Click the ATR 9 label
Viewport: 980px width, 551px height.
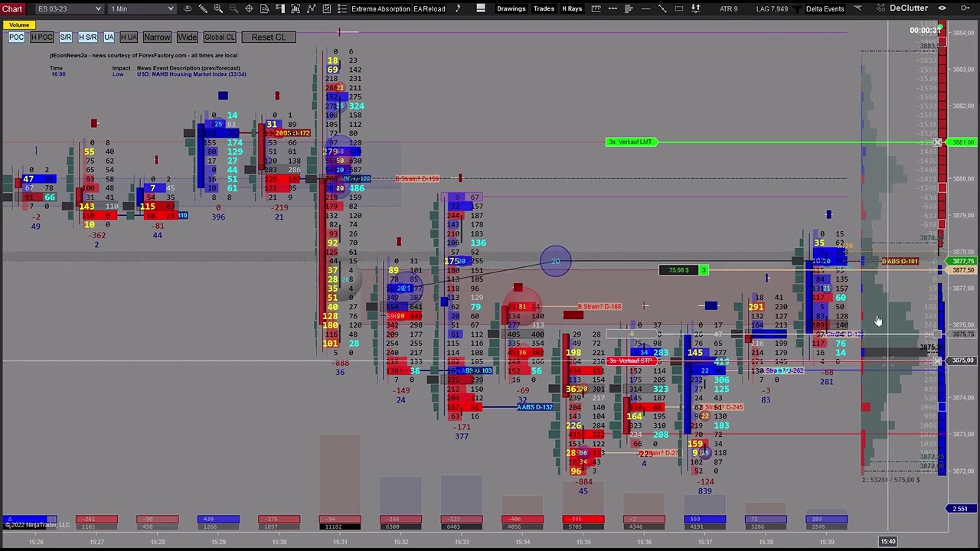tap(729, 8)
